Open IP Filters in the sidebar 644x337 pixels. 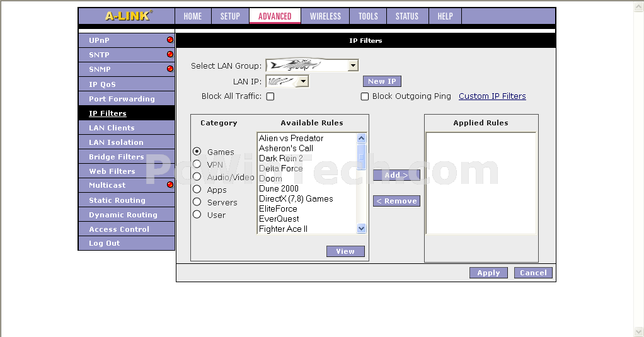tap(127, 113)
